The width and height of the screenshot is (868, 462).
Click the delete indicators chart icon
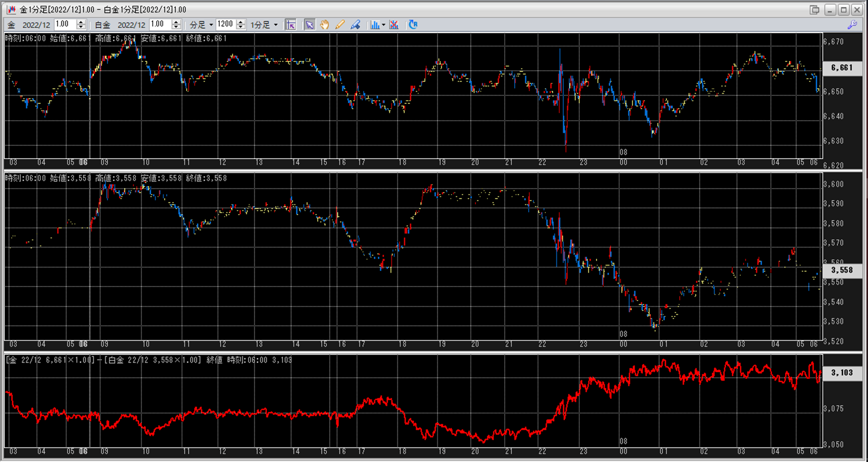coord(394,25)
